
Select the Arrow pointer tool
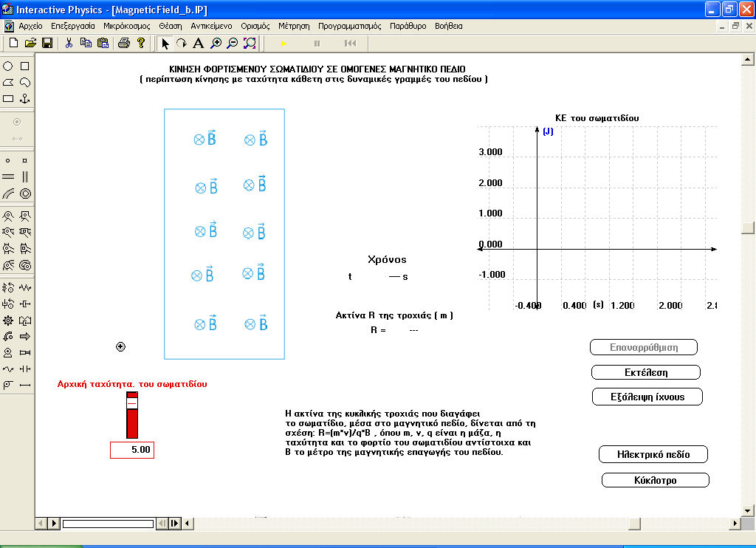tap(165, 44)
